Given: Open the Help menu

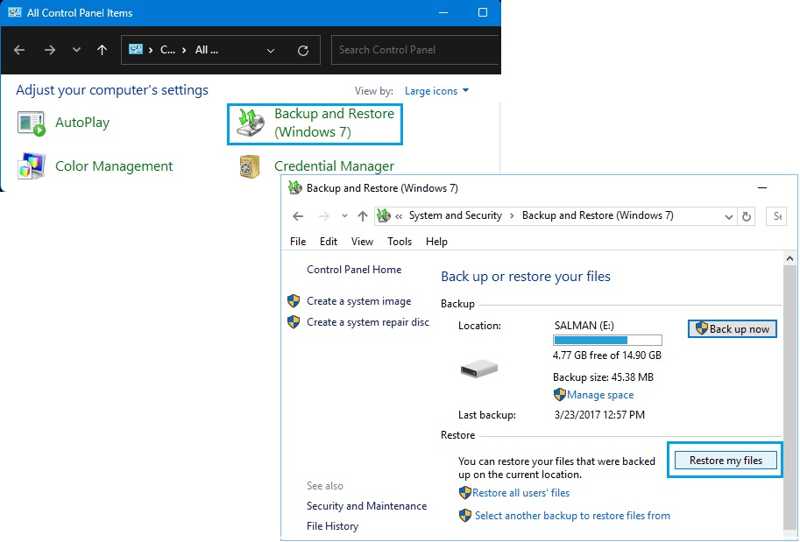Looking at the screenshot, I should tap(436, 241).
